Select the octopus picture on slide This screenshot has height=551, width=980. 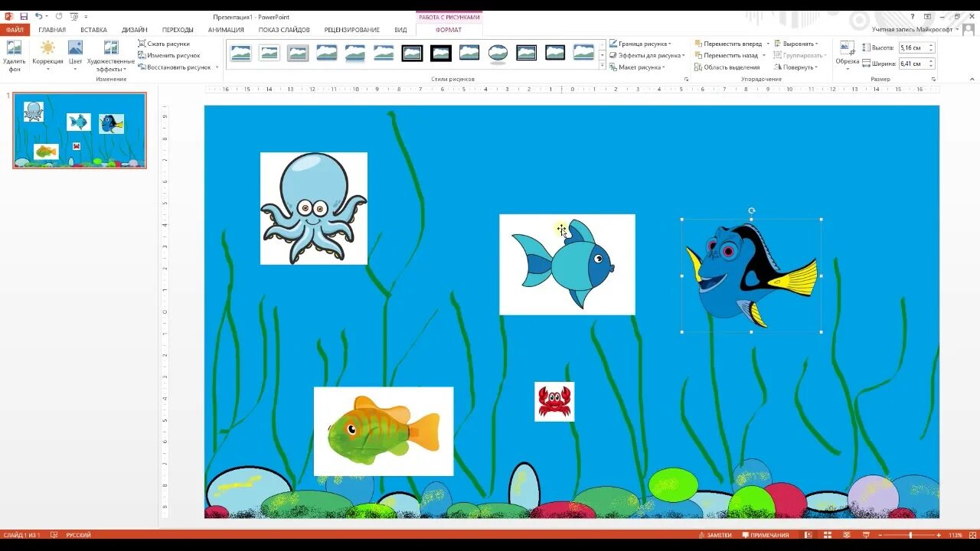click(x=314, y=208)
